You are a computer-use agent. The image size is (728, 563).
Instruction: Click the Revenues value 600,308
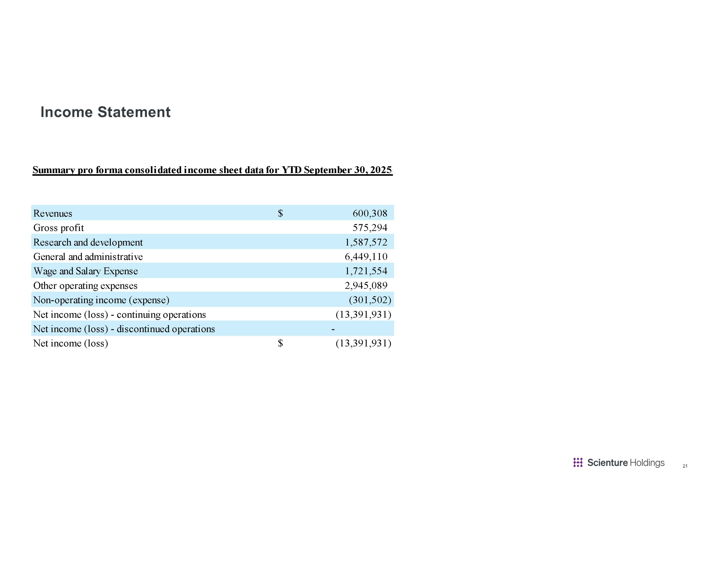point(370,213)
